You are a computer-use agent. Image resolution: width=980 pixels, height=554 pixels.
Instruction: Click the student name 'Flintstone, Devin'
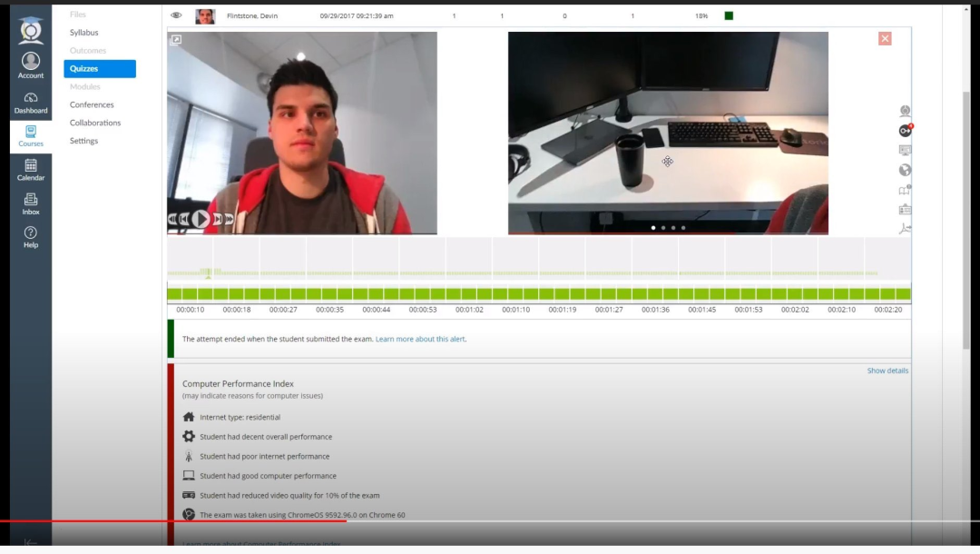pyautogui.click(x=252, y=16)
